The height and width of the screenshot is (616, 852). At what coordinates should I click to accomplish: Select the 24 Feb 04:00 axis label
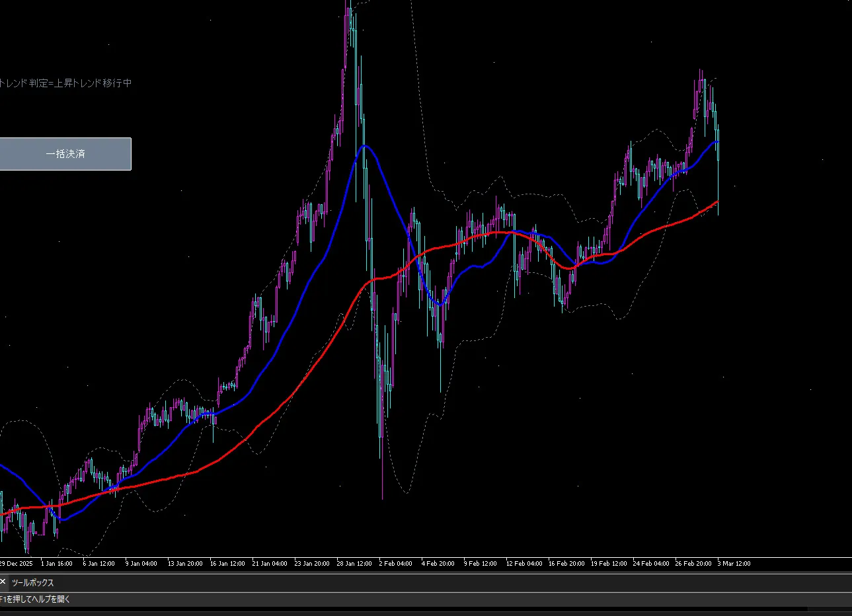[x=651, y=564]
